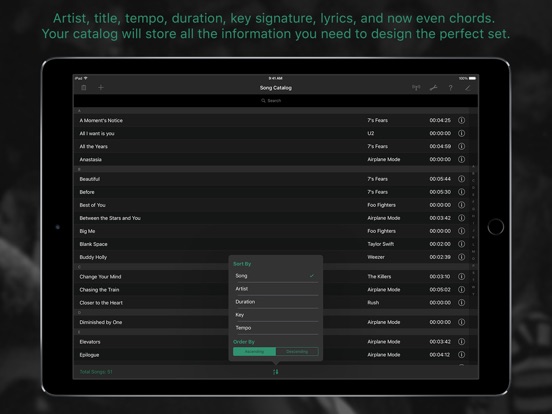Open info for Closer to the Heart

[462, 303]
